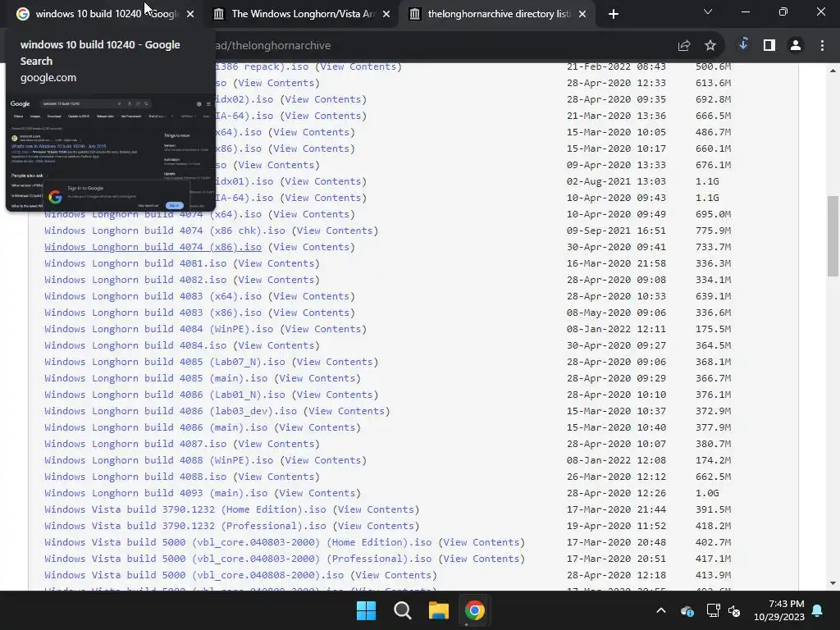Screen dimensions: 840x630
Task: Download Windows Longhorn build 4085 (Lab07_N).iso
Action: tap(164, 362)
